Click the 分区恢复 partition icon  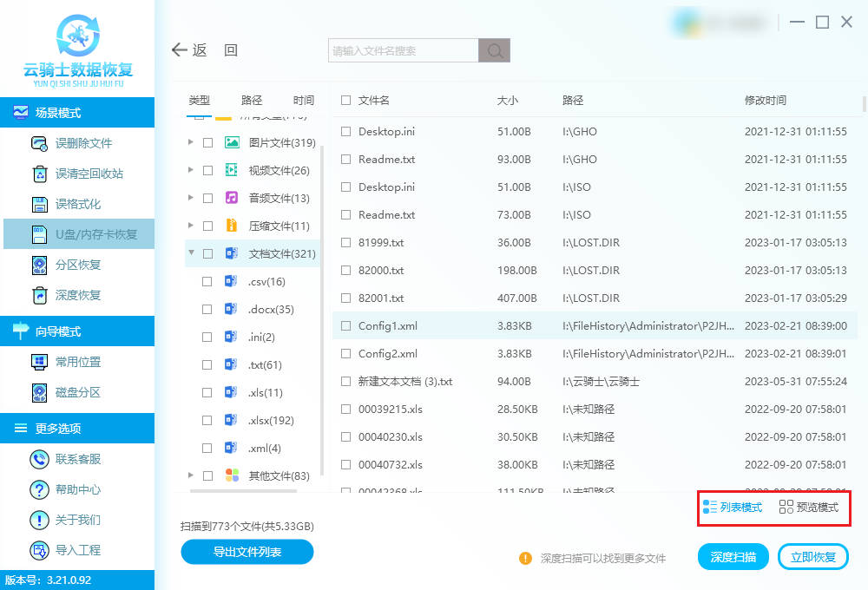(40, 265)
